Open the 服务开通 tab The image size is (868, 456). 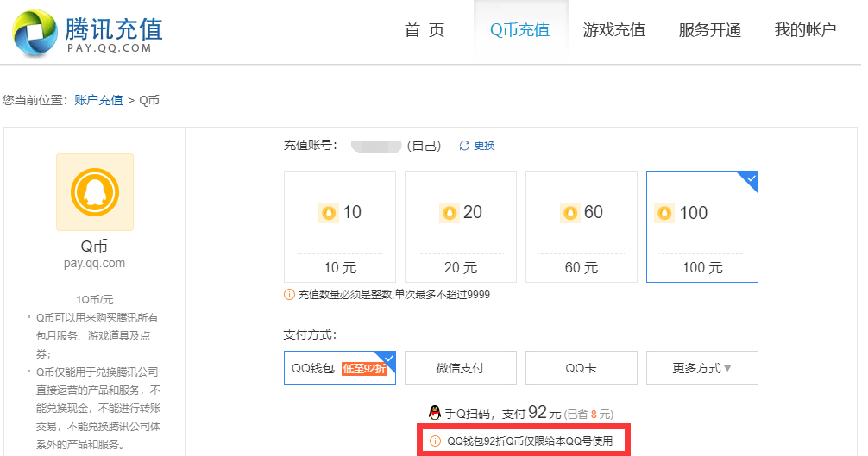tap(710, 30)
